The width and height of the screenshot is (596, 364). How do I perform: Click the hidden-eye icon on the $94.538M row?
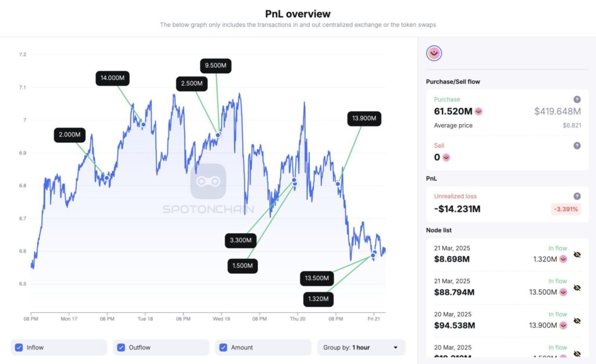[576, 320]
